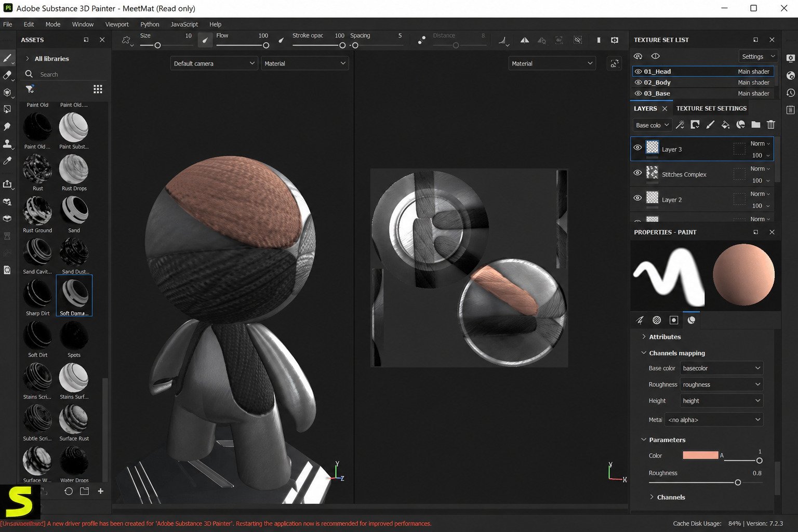Open the height channel mapping dropdown

[722, 401]
